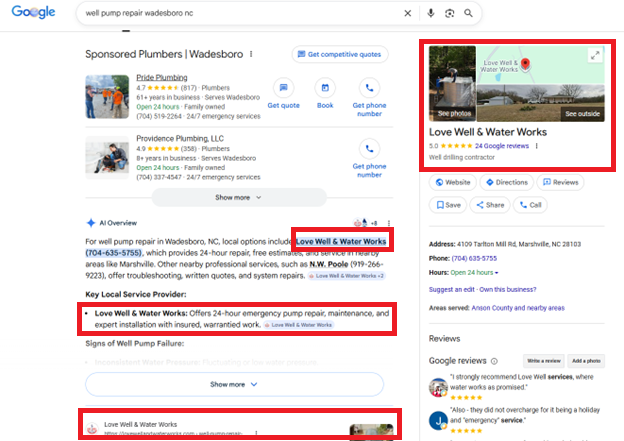Click See outside street view image
Screen dimensions: 624x441
point(541,103)
